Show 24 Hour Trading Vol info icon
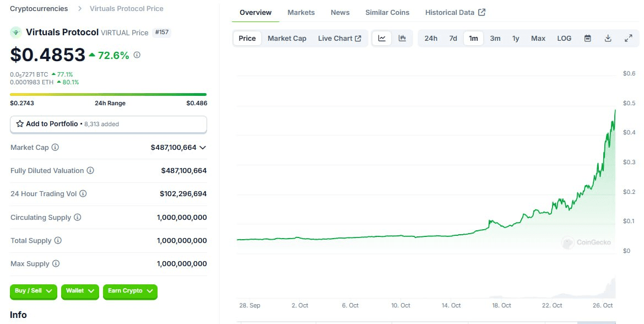The image size is (644, 324). point(83,193)
